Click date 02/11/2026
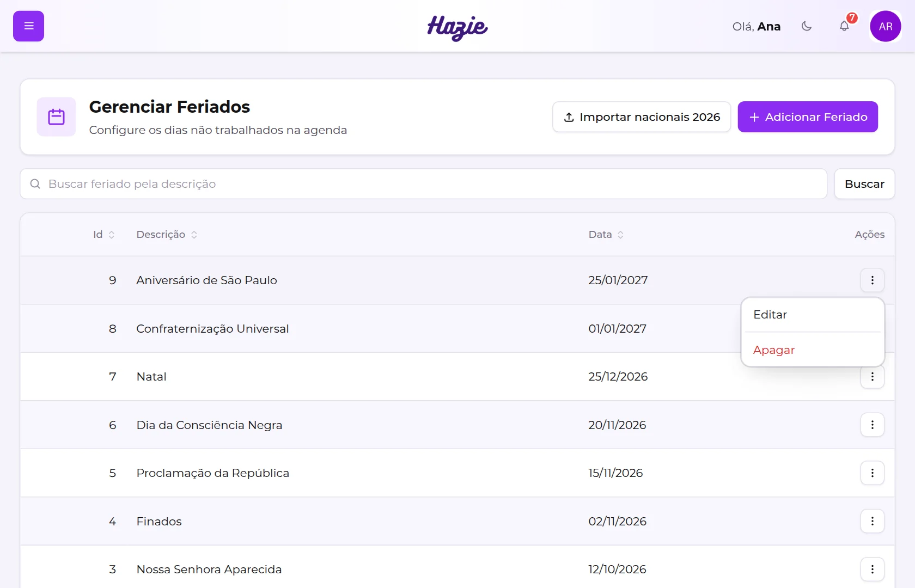The height and width of the screenshot is (588, 915). click(617, 522)
